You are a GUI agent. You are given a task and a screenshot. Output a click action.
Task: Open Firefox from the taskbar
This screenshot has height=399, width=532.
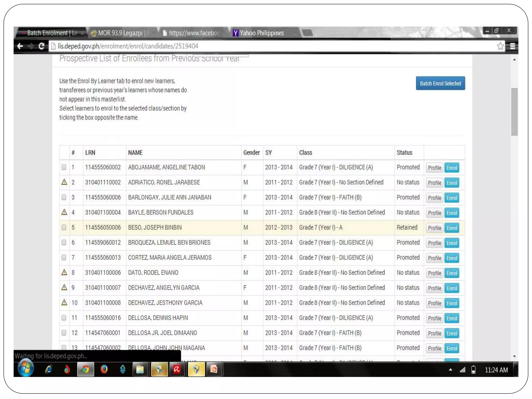click(x=104, y=369)
